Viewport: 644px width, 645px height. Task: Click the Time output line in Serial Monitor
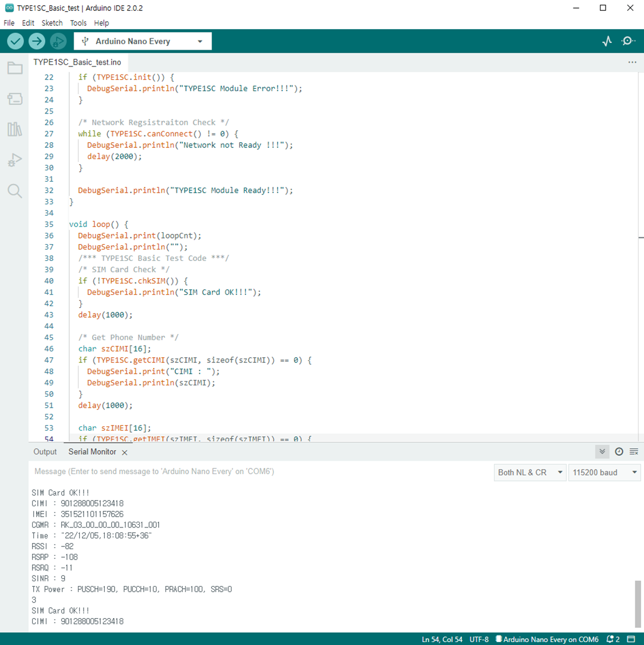[92, 535]
